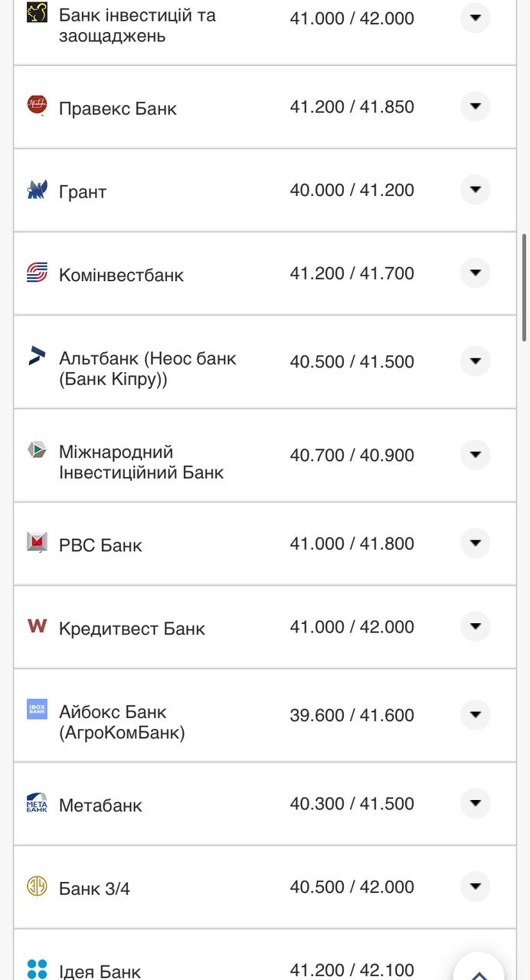530x980 pixels.
Task: Open the Банк інвестицій та заощаджень entry
Action: (x=476, y=18)
